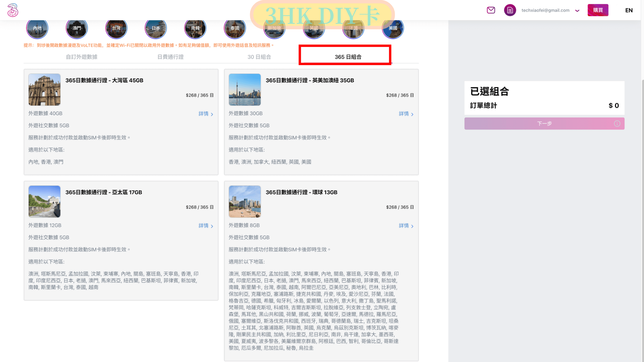The height and width of the screenshot is (362, 644).
Task: Select the 台灣 destination circle
Action: (x=116, y=28)
